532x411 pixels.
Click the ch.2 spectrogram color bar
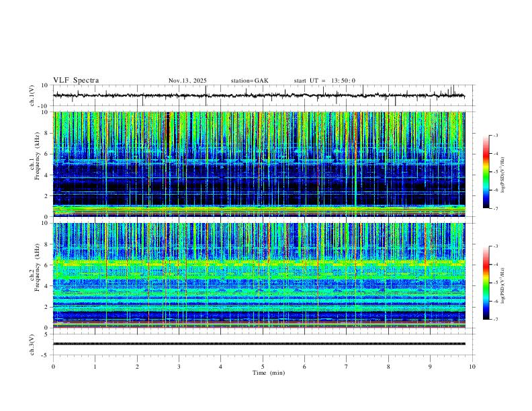coord(486,283)
